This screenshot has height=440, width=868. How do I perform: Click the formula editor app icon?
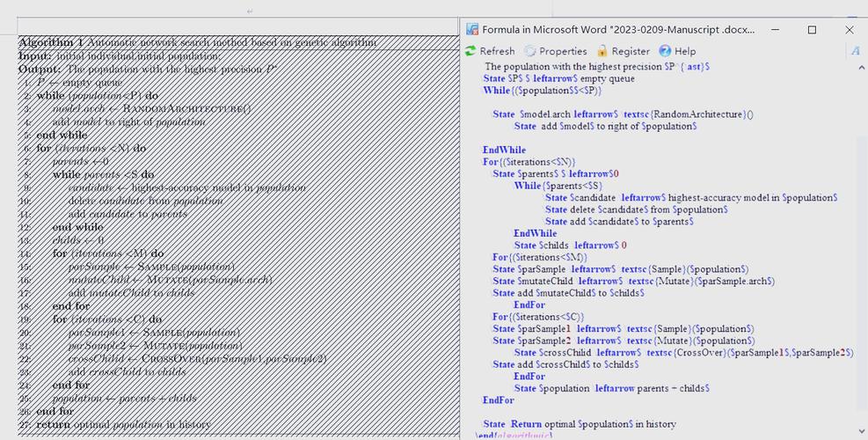[x=472, y=29]
